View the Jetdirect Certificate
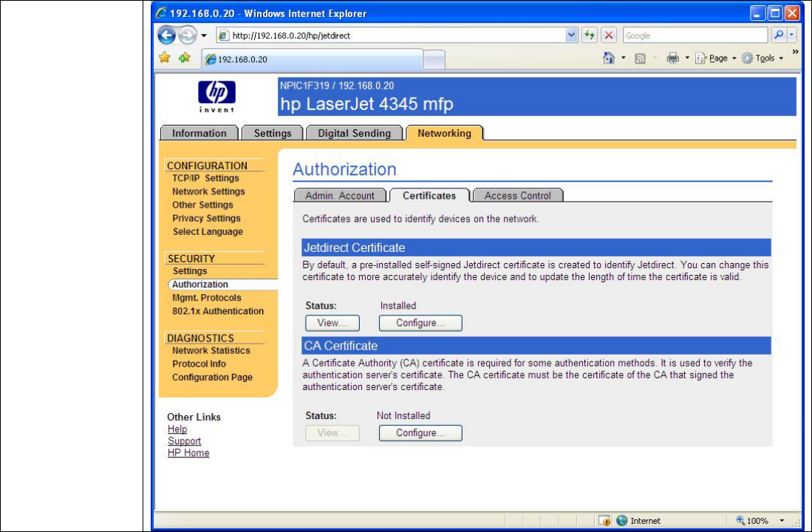Viewport: 812px width, 532px height. coord(332,323)
